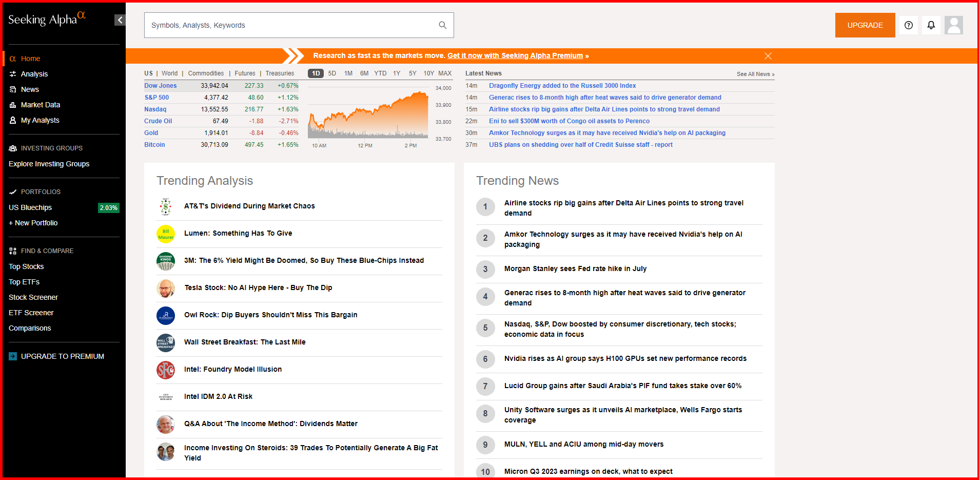Open the See All News link

click(x=755, y=74)
